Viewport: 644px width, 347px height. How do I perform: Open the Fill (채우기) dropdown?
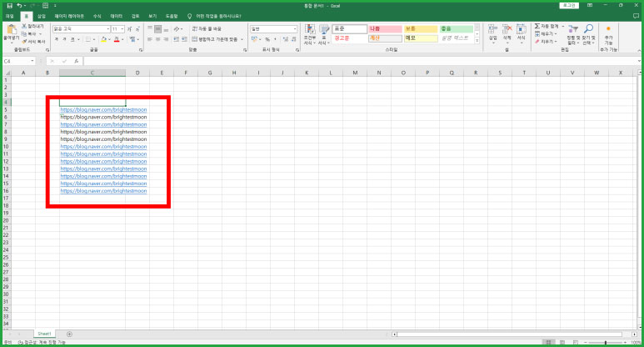tap(547, 34)
